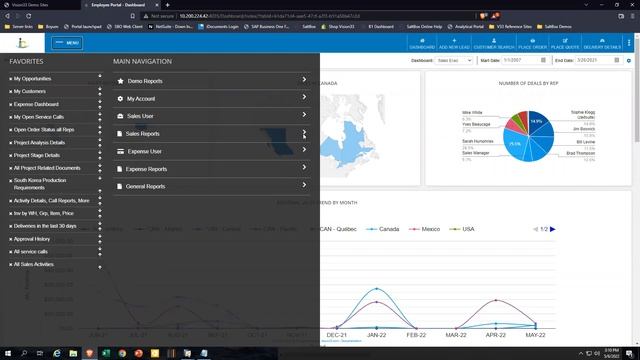640x360 pixels.
Task: Open Open Order Status all Reps favorite
Action: [x=44, y=130]
